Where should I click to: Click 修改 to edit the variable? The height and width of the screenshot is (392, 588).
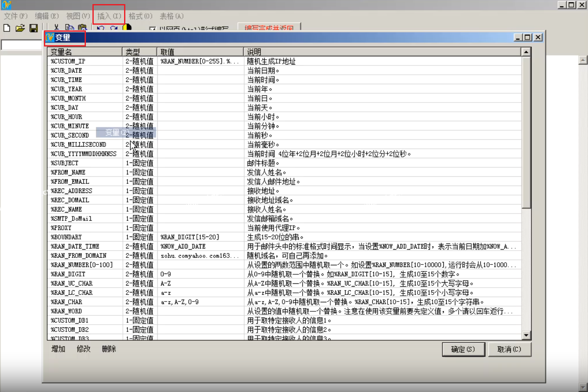pyautogui.click(x=83, y=349)
